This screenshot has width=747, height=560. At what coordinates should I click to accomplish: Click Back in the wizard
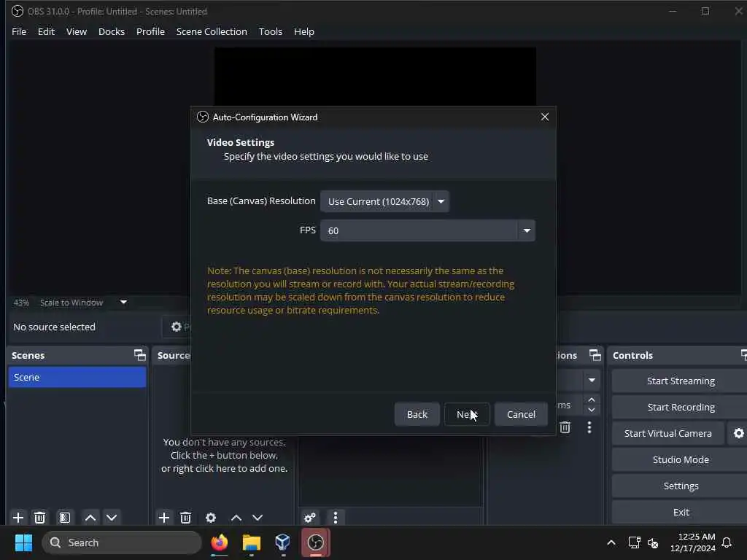pos(417,414)
